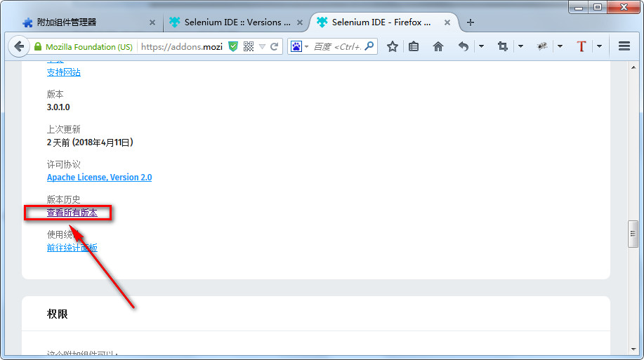Click the vertical scrollbar thumb
644x360 pixels.
(x=633, y=234)
